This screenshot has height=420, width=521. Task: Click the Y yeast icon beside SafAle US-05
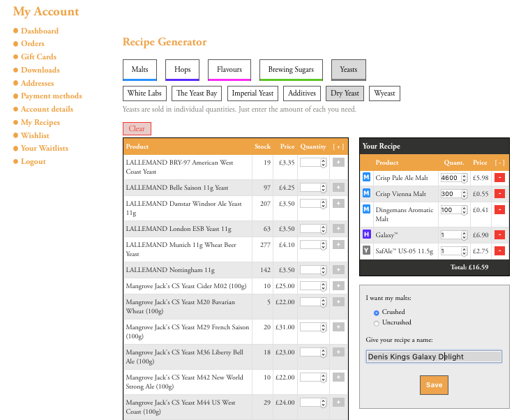366,250
